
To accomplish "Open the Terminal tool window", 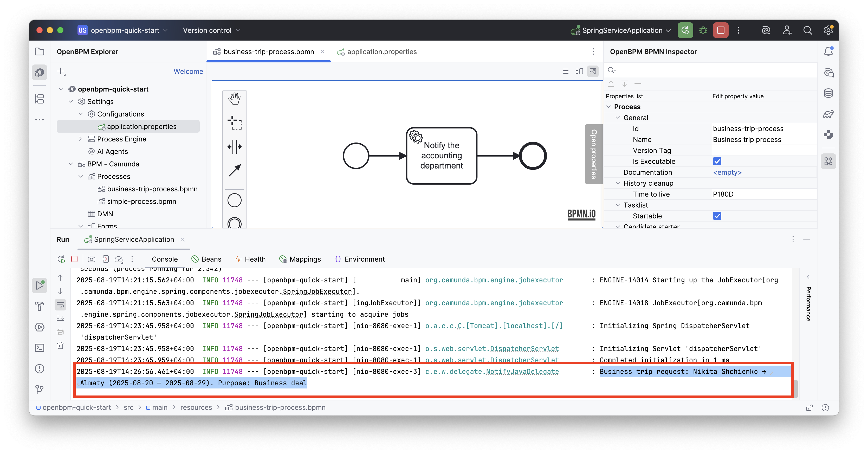I will pyautogui.click(x=40, y=348).
